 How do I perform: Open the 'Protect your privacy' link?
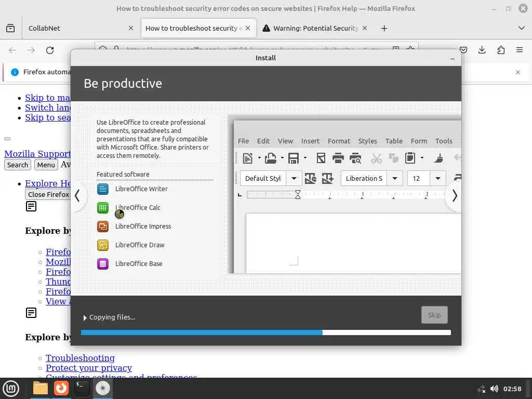click(88, 368)
